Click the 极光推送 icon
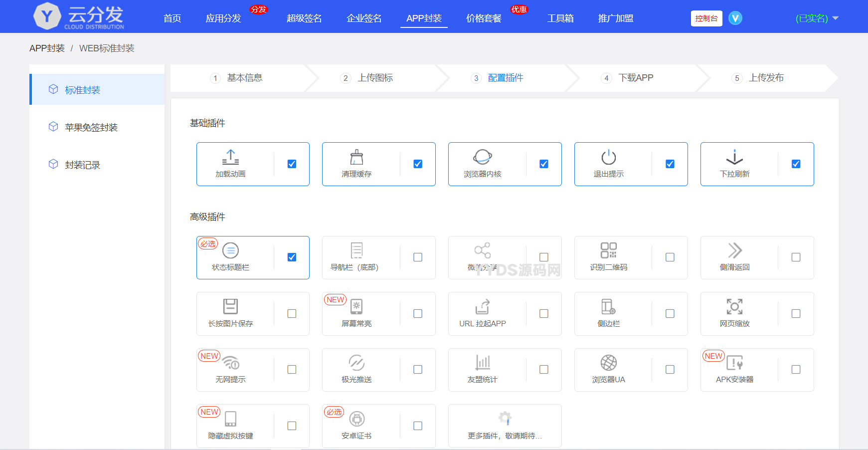Image resolution: width=868 pixels, height=450 pixels. (356, 363)
